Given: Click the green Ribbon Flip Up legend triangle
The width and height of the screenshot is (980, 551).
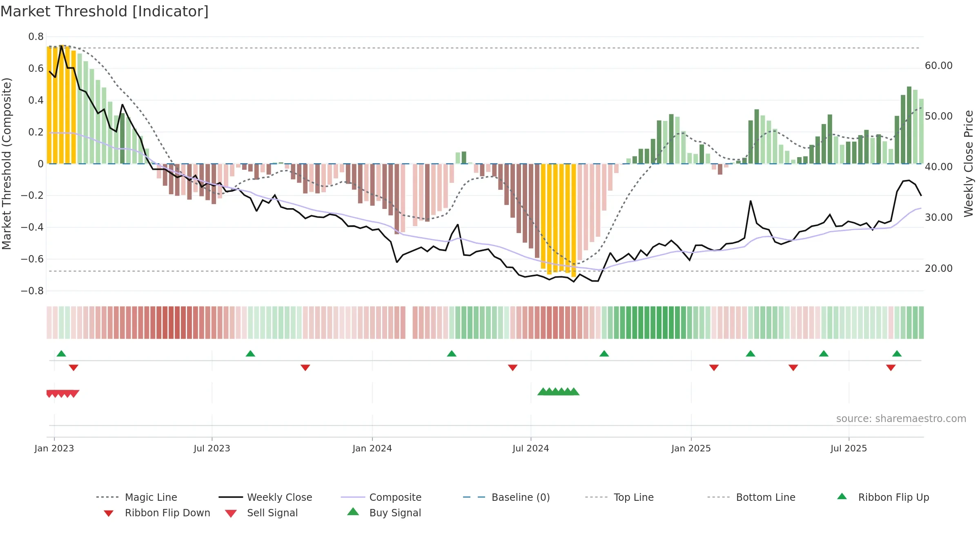Looking at the screenshot, I should point(842,496).
